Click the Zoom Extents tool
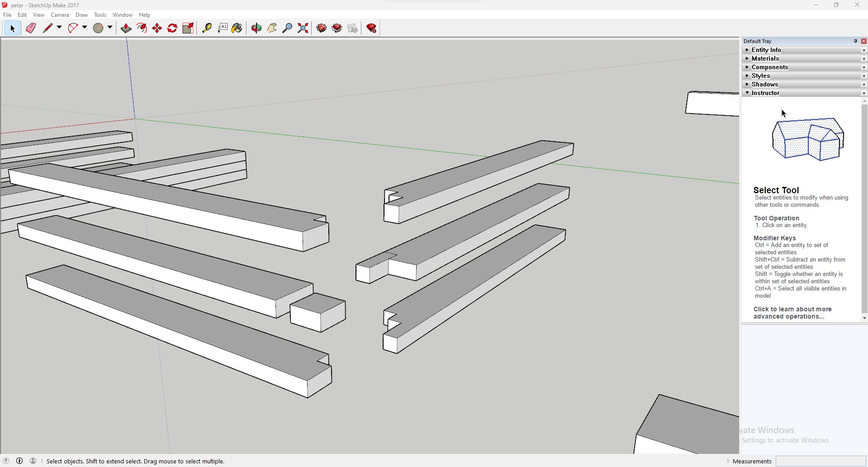The image size is (868, 467). point(303,29)
